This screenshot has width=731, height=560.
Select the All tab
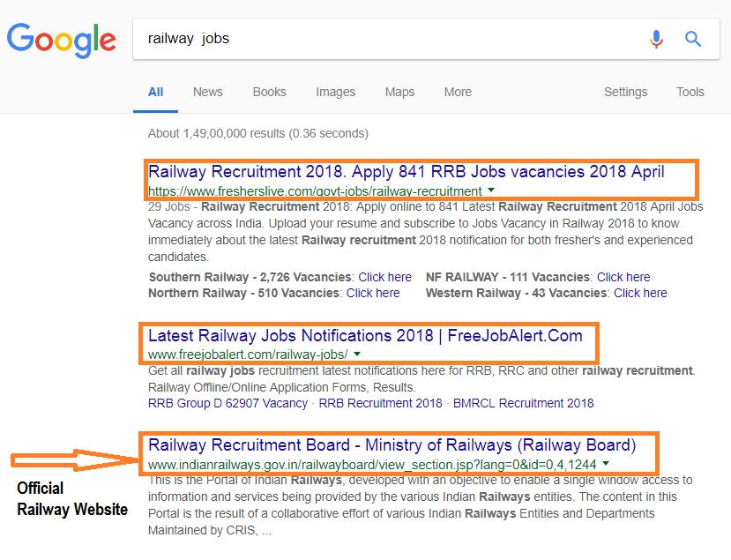coord(156,92)
